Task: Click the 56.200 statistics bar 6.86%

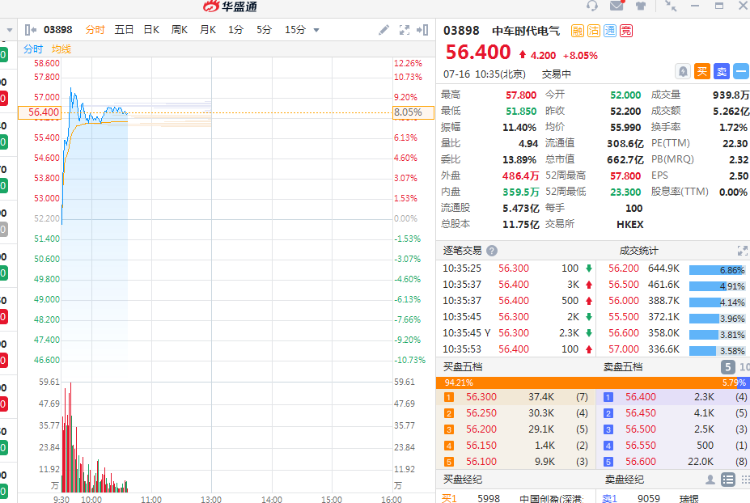Action: click(717, 270)
